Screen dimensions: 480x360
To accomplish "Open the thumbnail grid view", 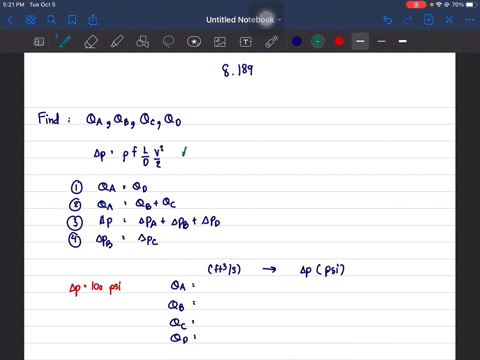I will (31, 20).
